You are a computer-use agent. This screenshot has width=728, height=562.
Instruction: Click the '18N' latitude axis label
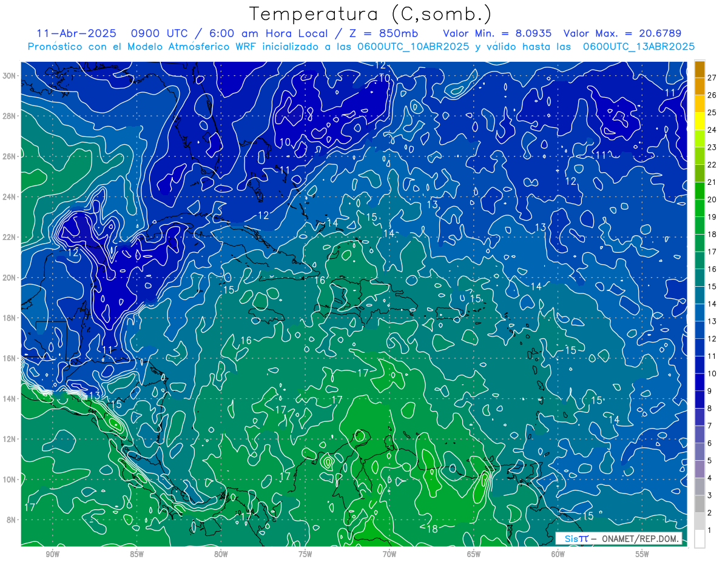tap(8, 318)
